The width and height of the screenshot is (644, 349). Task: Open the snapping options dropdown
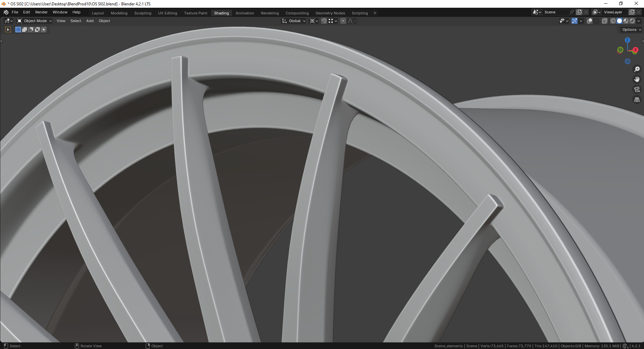point(332,21)
